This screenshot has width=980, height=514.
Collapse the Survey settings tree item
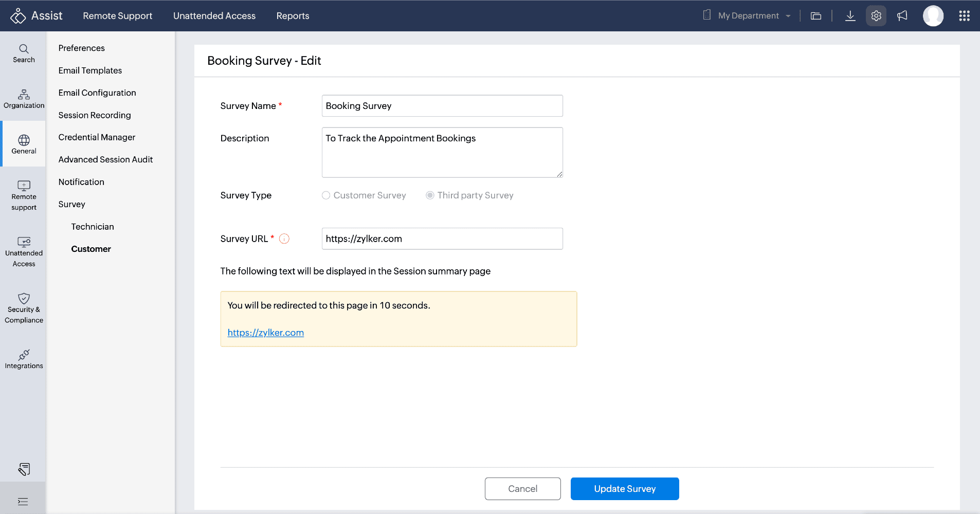tap(71, 204)
